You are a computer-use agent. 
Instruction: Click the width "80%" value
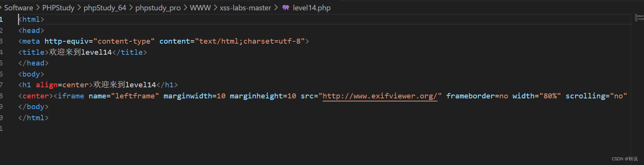pyautogui.click(x=550, y=96)
